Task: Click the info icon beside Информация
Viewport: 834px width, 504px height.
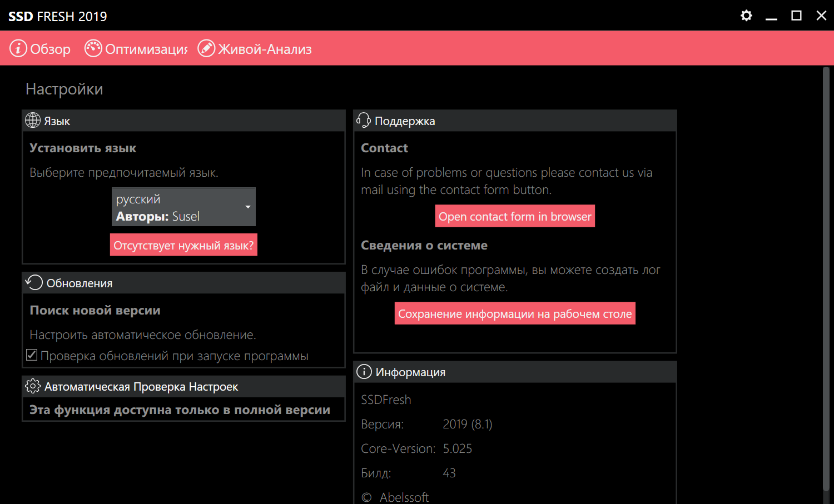Action: pos(364,371)
